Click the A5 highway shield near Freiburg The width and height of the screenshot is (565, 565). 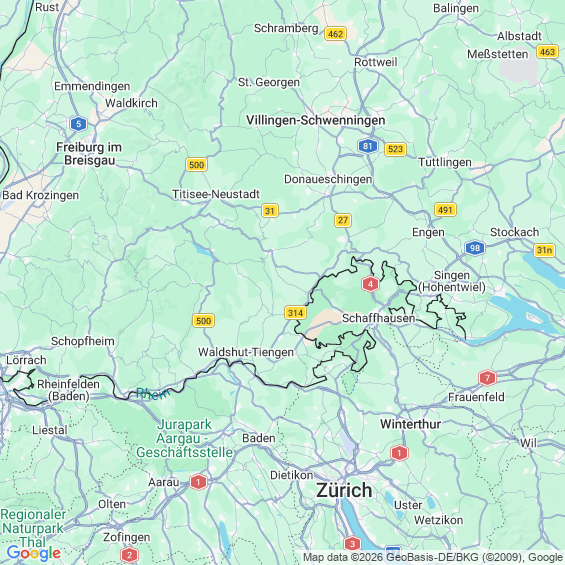(78, 124)
